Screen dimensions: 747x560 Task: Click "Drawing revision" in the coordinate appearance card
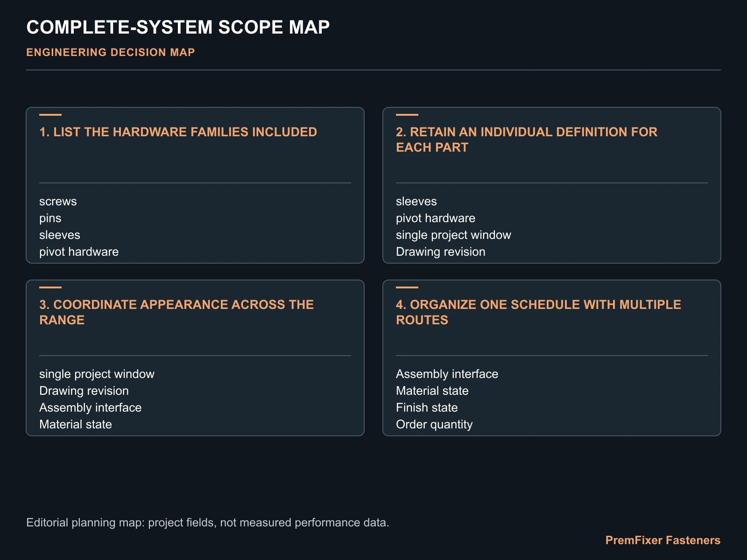click(84, 391)
